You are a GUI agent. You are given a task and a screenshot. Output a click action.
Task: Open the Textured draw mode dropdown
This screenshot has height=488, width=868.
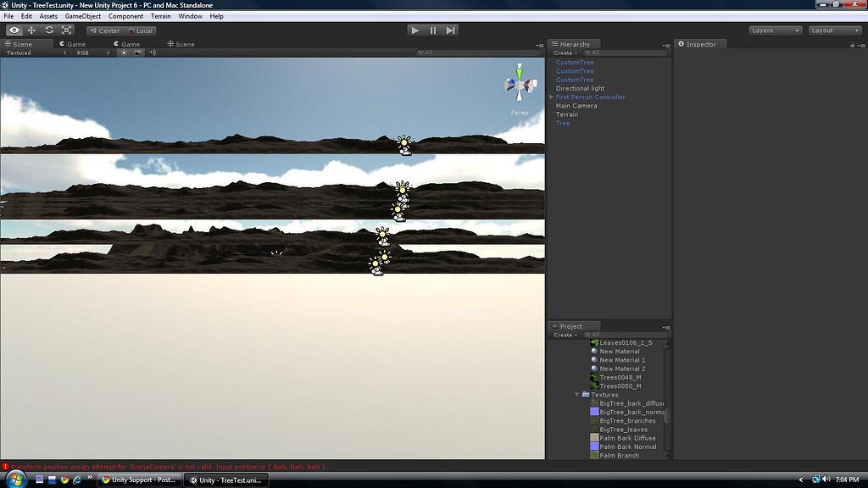point(17,52)
